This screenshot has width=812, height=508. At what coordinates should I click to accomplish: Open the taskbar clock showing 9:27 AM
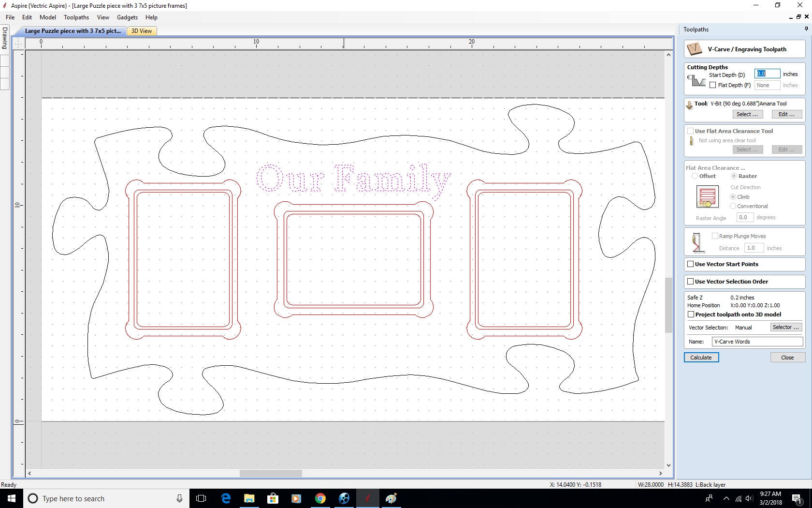click(x=770, y=498)
